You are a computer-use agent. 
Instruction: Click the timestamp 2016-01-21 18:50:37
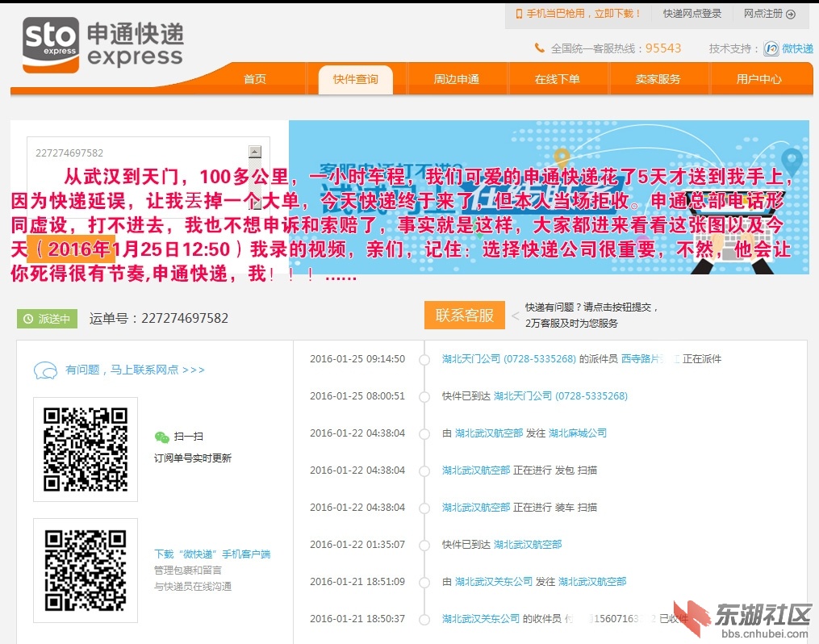tap(357, 618)
